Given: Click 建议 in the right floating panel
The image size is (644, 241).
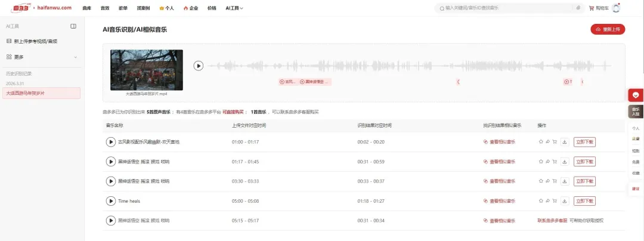Looking at the screenshot, I should 636,189.
